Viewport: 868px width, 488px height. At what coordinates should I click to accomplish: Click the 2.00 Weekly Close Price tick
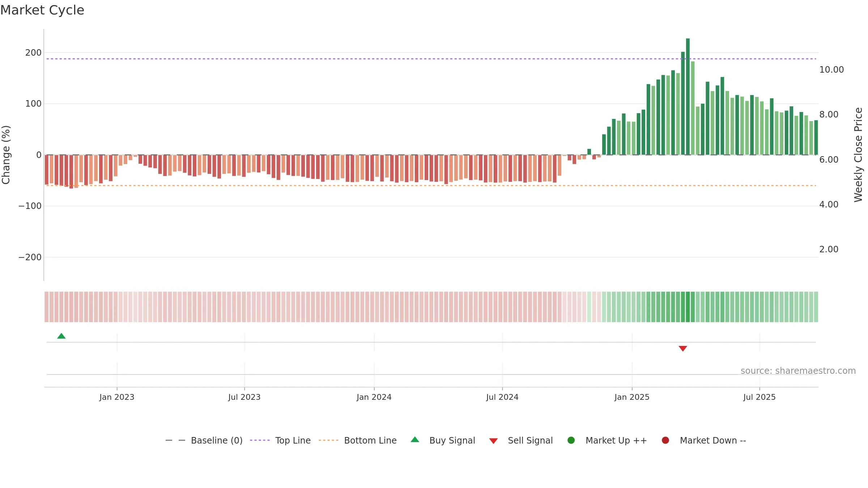point(829,249)
